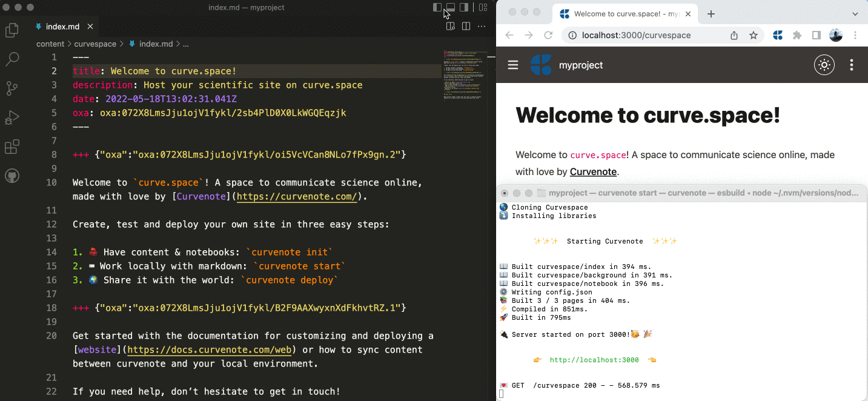View site information icon in address bar
The width and height of the screenshot is (868, 401).
pos(572,35)
